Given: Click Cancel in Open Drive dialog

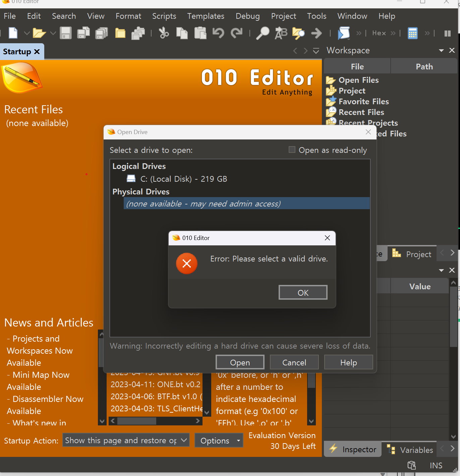Looking at the screenshot, I should pyautogui.click(x=294, y=362).
